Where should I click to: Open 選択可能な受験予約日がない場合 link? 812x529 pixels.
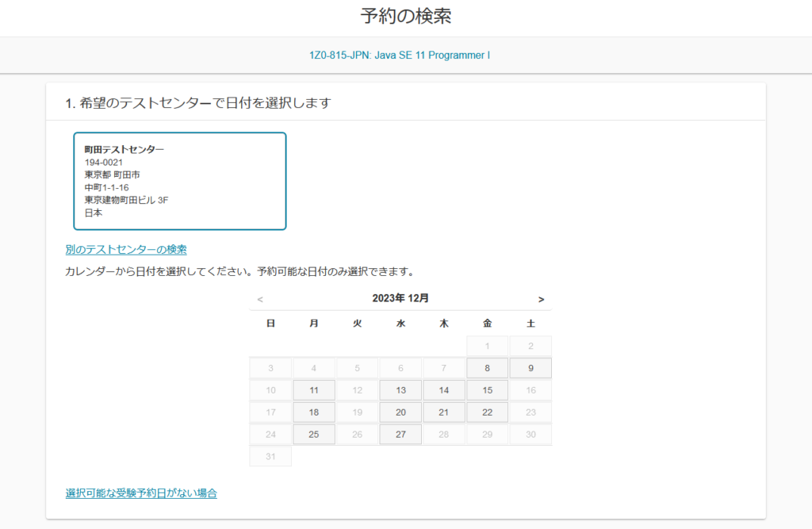coord(141,493)
